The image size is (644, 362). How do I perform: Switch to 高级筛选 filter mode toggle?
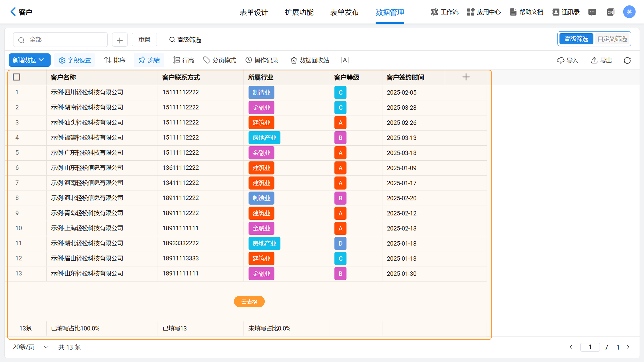tap(576, 39)
